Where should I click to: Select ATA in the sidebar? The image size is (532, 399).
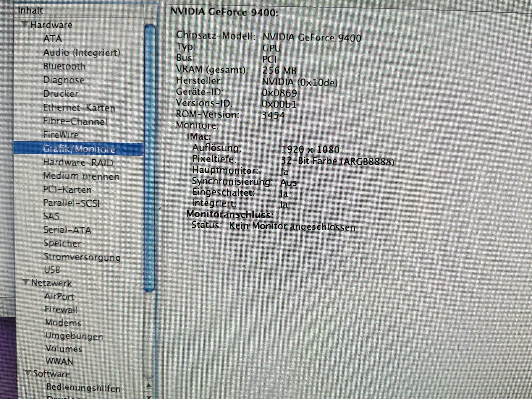coord(52,39)
